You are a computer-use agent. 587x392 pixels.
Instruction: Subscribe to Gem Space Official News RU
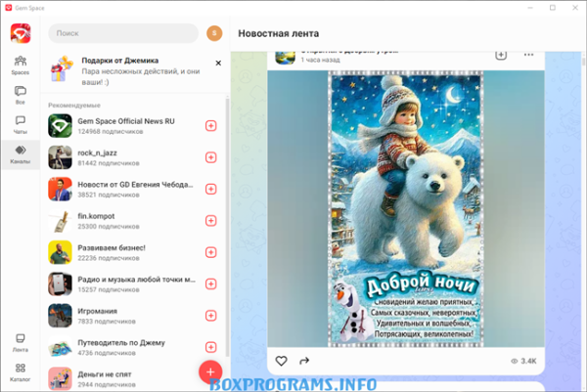[211, 125]
